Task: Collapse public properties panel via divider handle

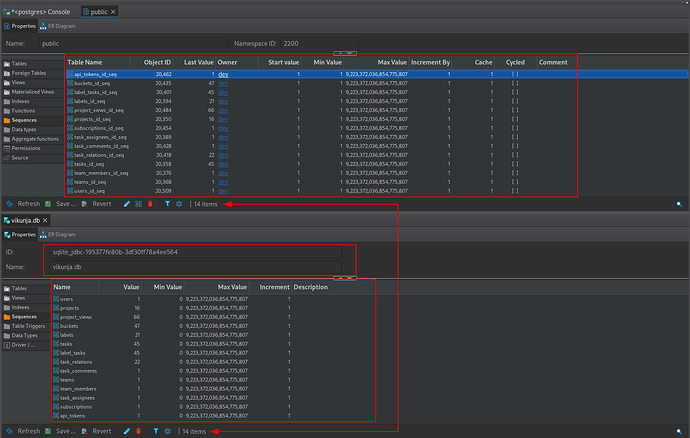Action: [345, 53]
